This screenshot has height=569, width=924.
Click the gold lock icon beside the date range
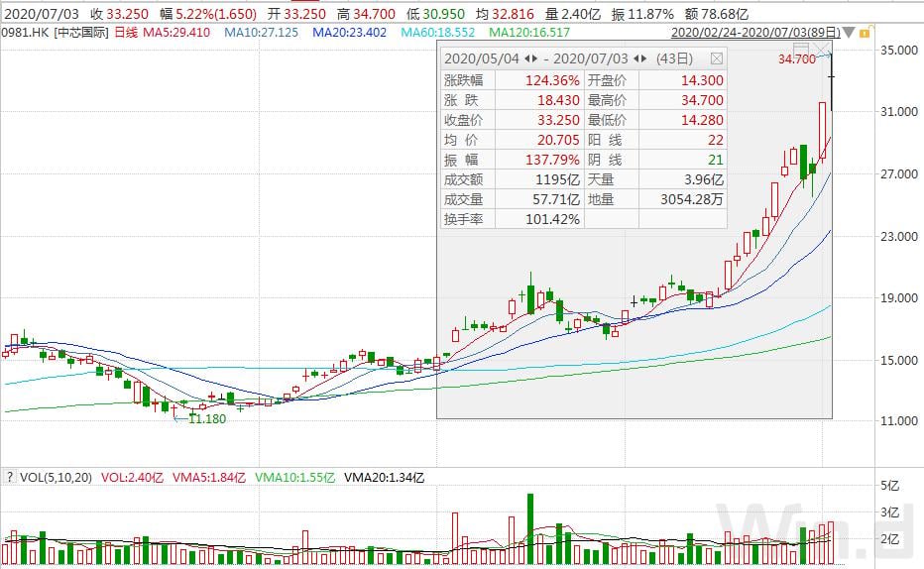865,33
